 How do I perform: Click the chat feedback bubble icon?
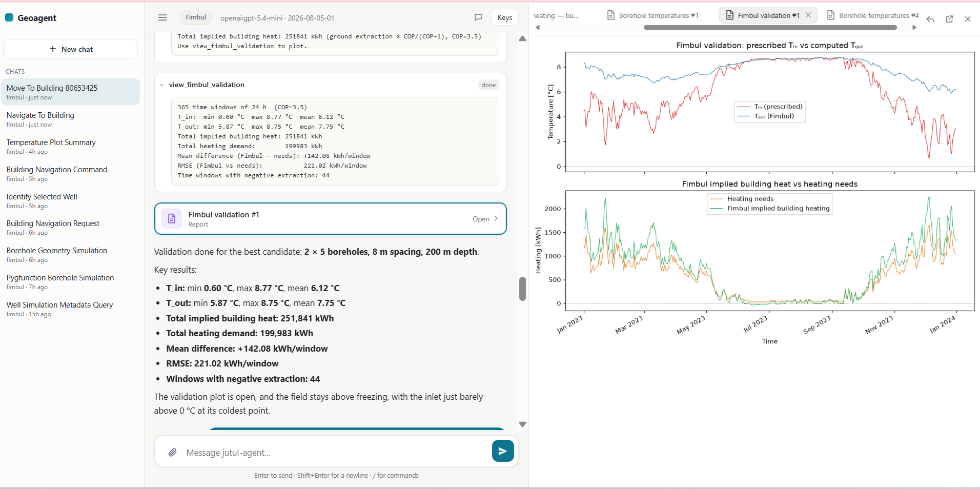pyautogui.click(x=478, y=17)
